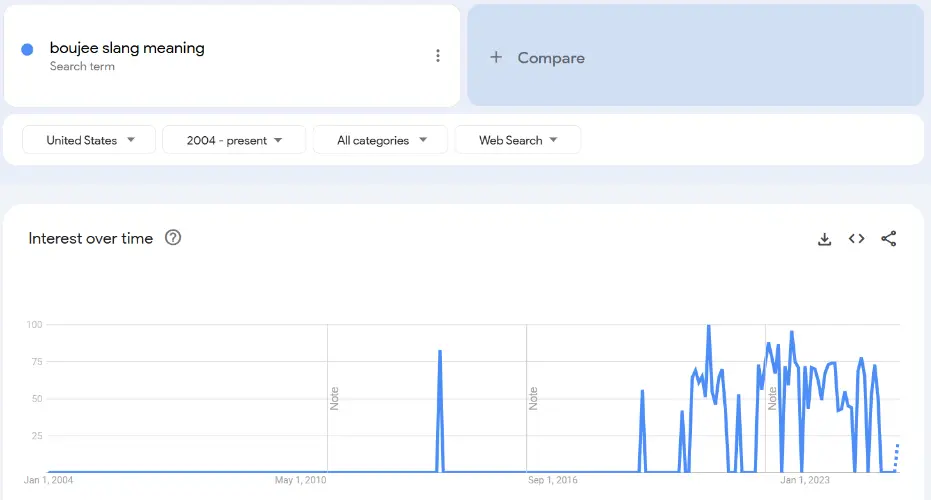
Task: Click the 'Jan 1, 2004' axis label
Action: pos(48,480)
